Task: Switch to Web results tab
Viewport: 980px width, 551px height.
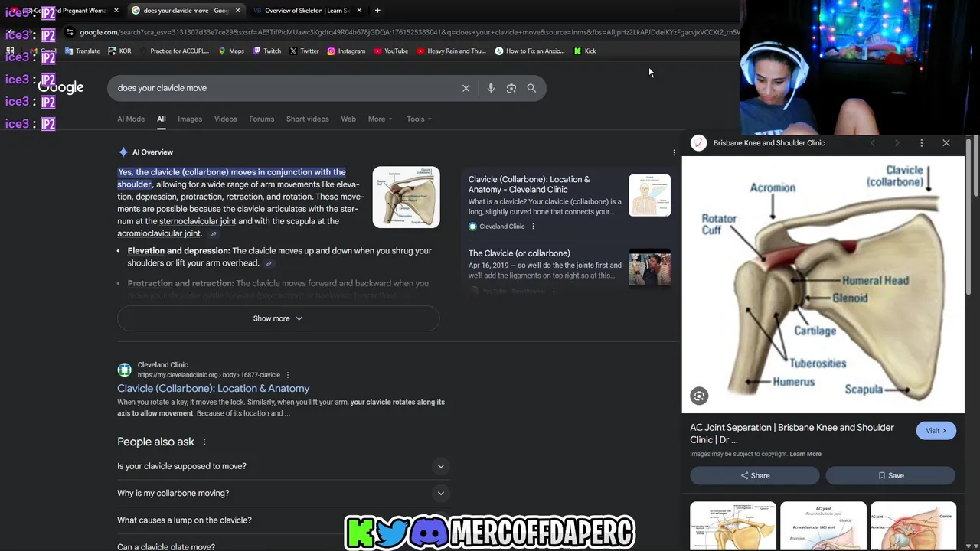Action: 348,119
